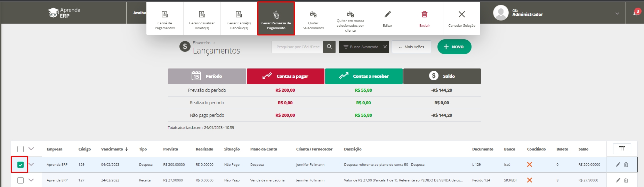Open the Mais Ações dropdown
The width and height of the screenshot is (644, 187).
pos(411,47)
